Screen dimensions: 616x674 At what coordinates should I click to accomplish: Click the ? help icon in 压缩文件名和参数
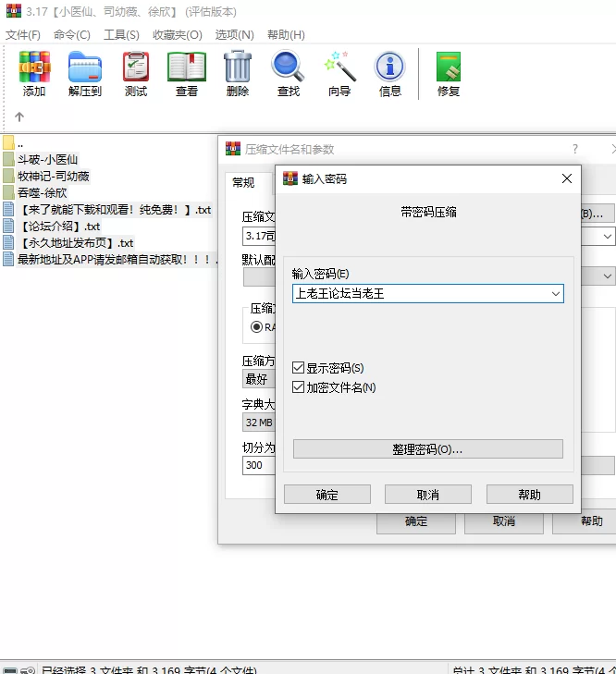click(x=575, y=149)
